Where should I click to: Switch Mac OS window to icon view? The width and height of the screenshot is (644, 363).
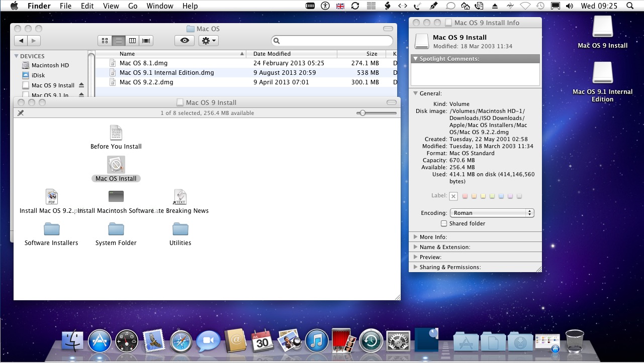coord(105,41)
